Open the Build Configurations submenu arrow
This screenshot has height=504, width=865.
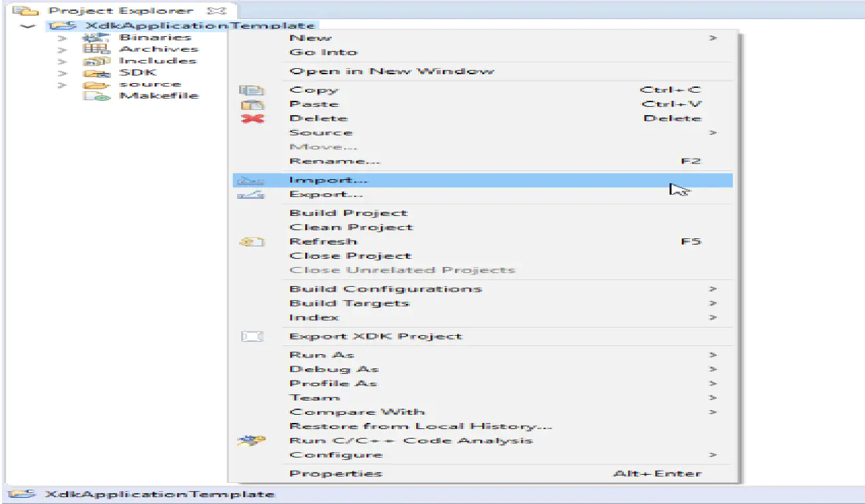(713, 289)
